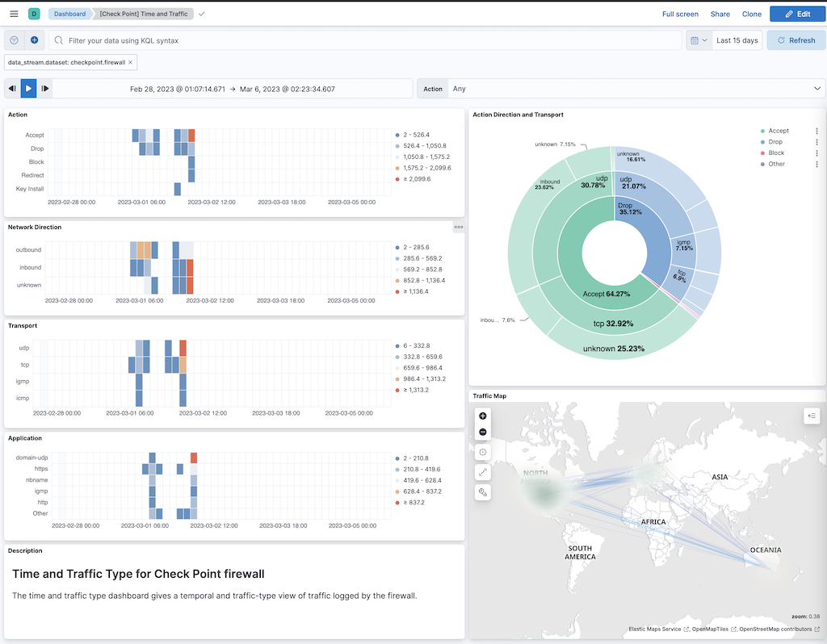827x644 pixels.
Task: Click the Refresh button
Action: pyautogui.click(x=796, y=40)
